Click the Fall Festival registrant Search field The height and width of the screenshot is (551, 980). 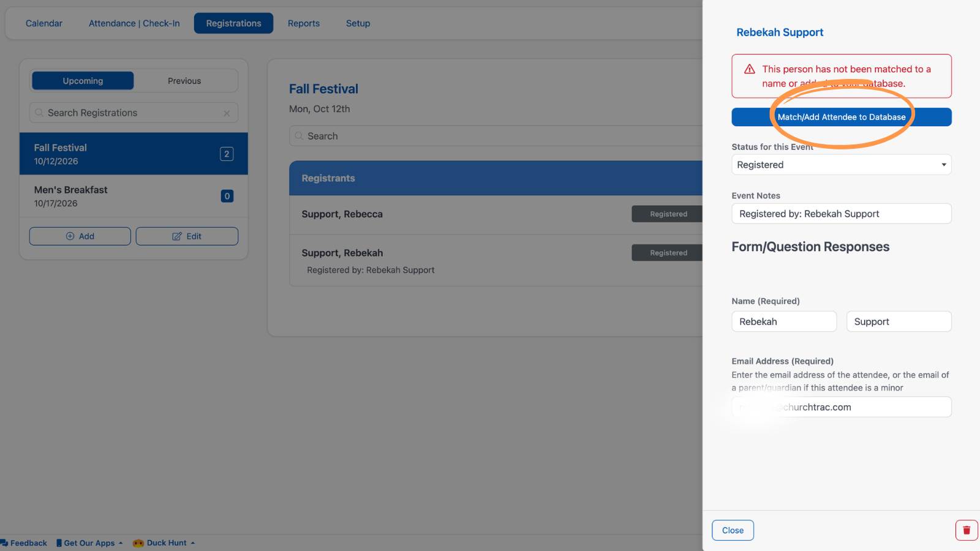[496, 136]
